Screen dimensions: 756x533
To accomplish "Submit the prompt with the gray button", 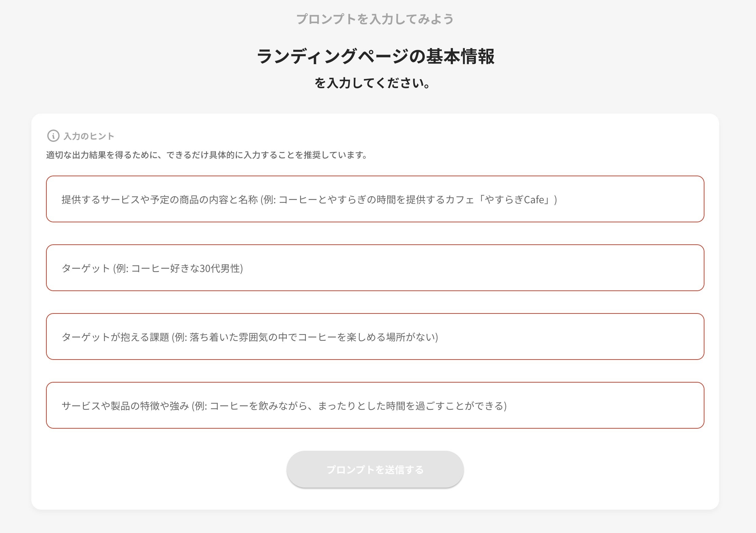I will pyautogui.click(x=375, y=469).
